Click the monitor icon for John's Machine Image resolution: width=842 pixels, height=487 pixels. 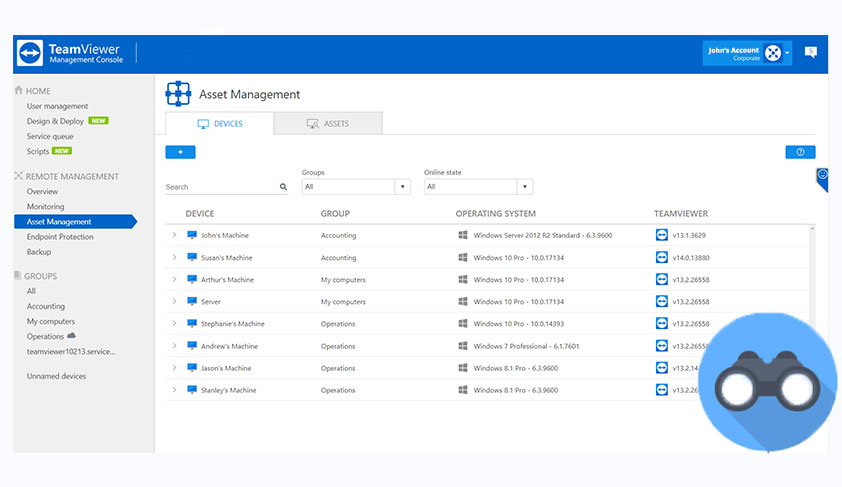[192, 235]
